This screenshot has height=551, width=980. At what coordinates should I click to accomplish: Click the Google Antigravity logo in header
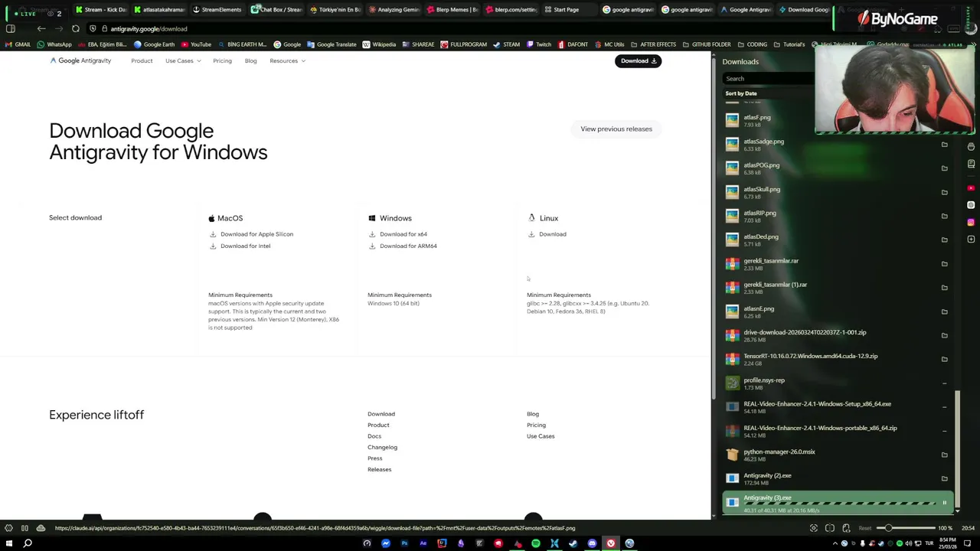click(80, 60)
